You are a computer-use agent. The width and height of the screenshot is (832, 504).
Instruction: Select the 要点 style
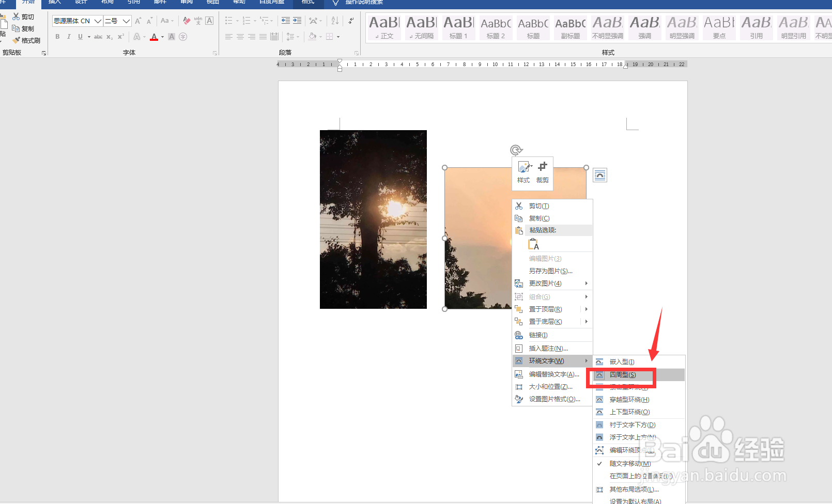(x=719, y=27)
